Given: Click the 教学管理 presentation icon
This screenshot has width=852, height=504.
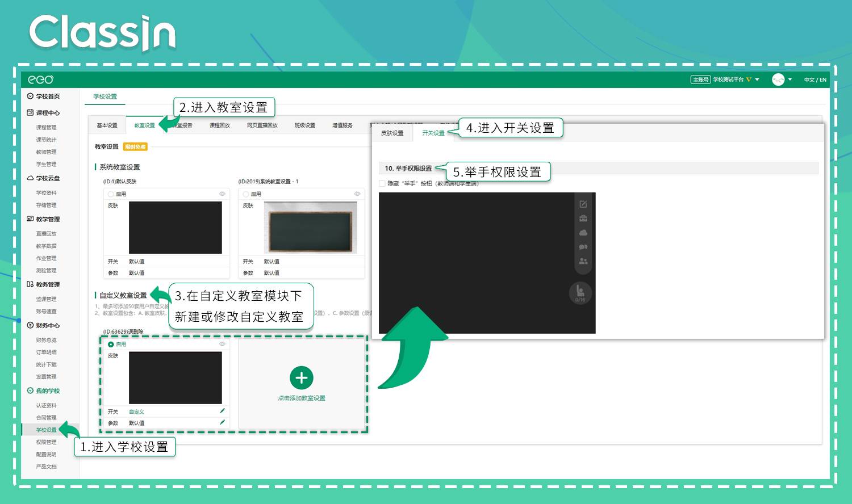Looking at the screenshot, I should (x=30, y=219).
